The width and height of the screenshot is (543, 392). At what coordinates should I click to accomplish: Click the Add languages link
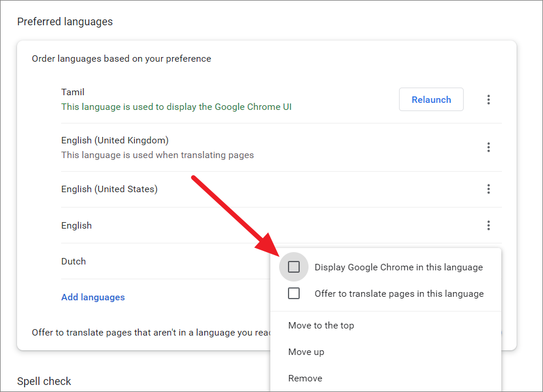93,297
